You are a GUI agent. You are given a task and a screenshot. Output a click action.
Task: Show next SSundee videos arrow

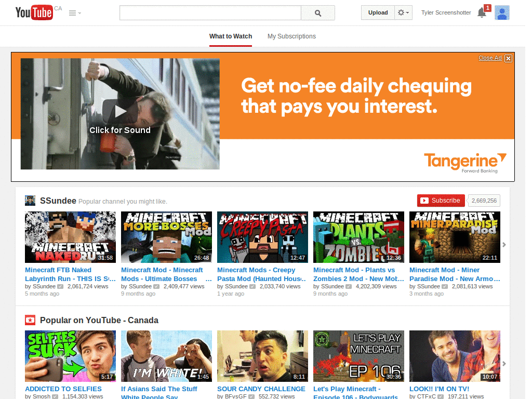[x=504, y=245]
